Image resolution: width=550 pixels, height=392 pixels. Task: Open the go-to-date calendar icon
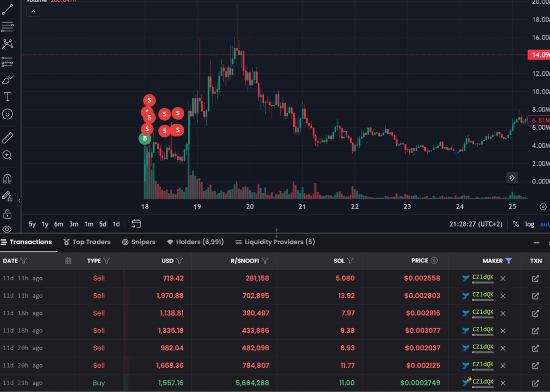136,224
